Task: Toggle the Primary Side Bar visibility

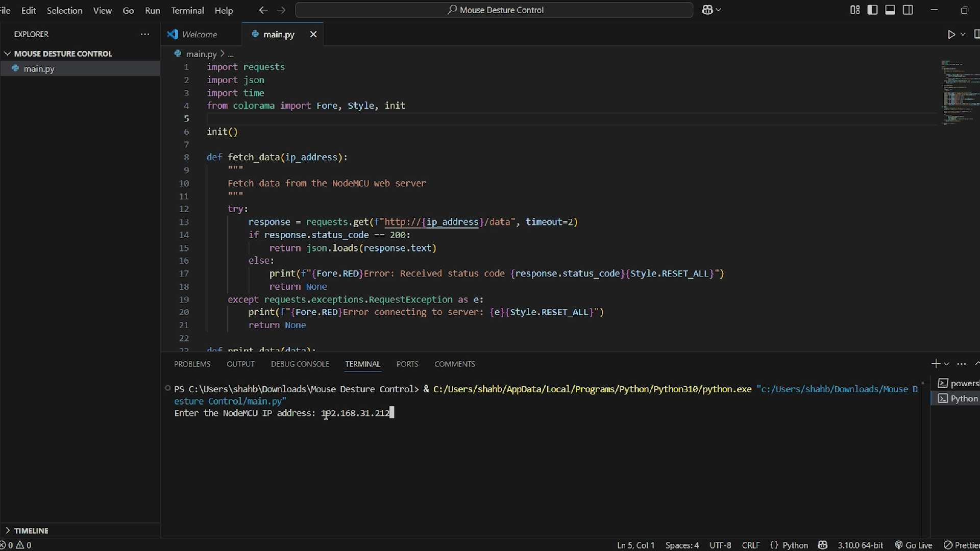Action: (872, 10)
